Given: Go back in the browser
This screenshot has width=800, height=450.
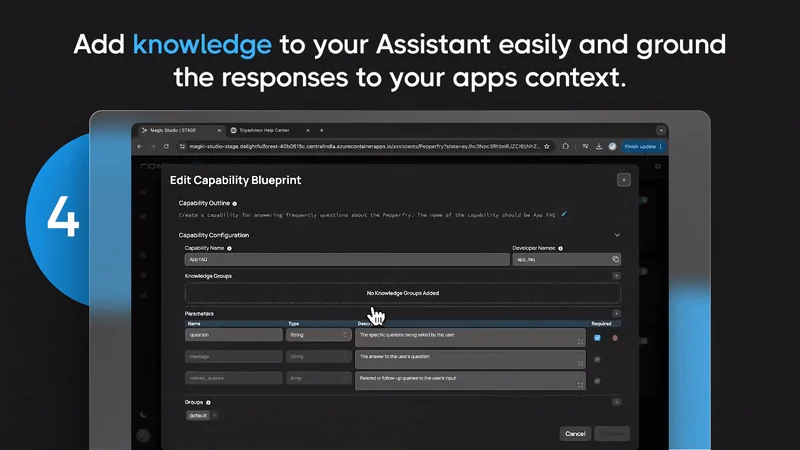Looking at the screenshot, I should pyautogui.click(x=140, y=146).
